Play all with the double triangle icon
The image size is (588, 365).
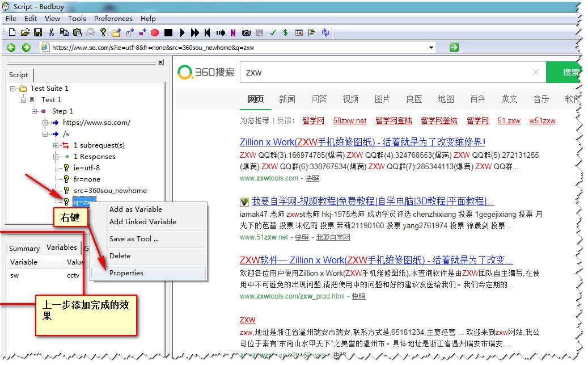click(x=194, y=33)
